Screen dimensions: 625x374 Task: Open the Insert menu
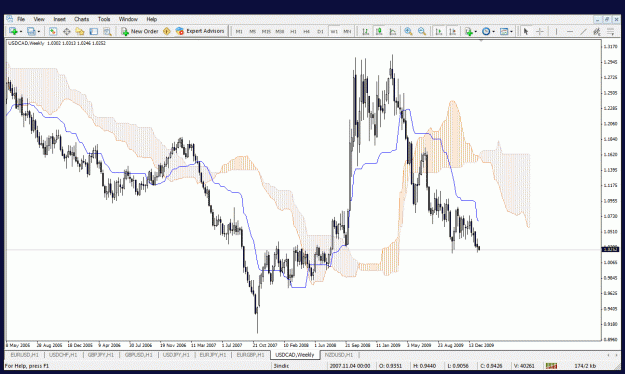59,19
